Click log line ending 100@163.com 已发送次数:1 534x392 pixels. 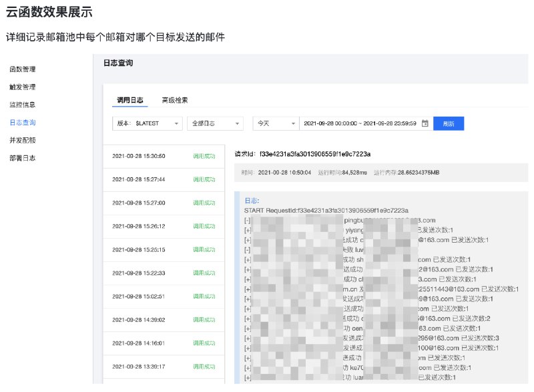[x=371, y=348]
